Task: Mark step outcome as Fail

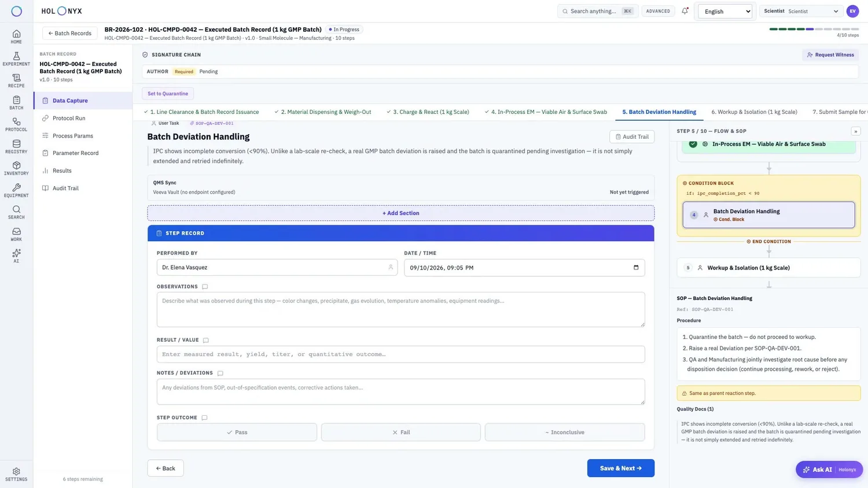Action: coord(400,432)
